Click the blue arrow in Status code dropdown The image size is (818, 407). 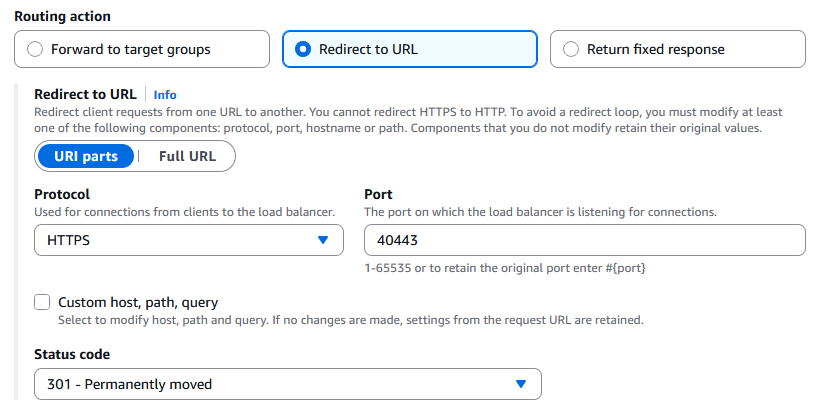520,384
